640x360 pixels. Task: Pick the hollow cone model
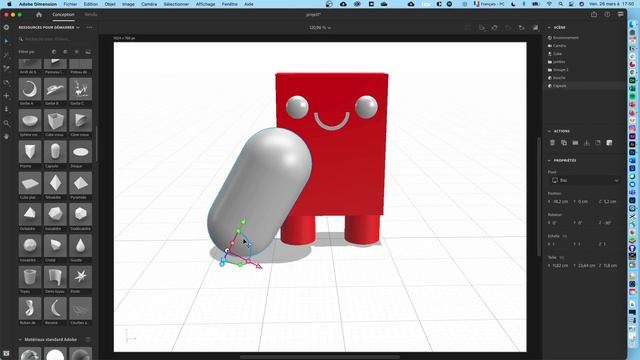point(80,120)
